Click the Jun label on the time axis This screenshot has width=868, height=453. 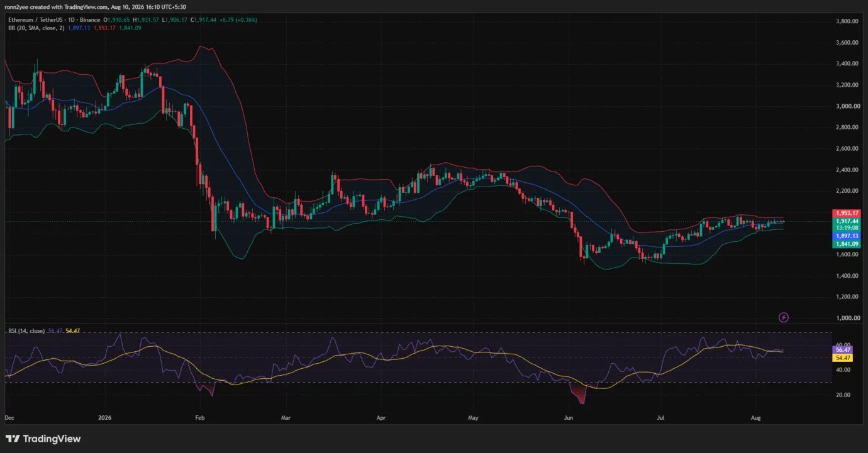[569, 417]
